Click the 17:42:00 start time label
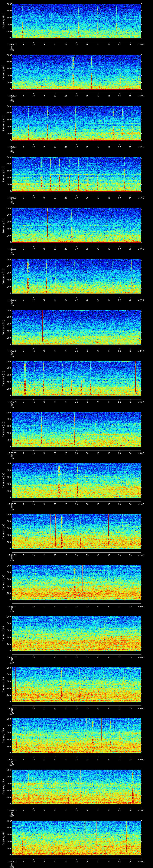Viewport: 153px width, 868px height. coord(12,606)
